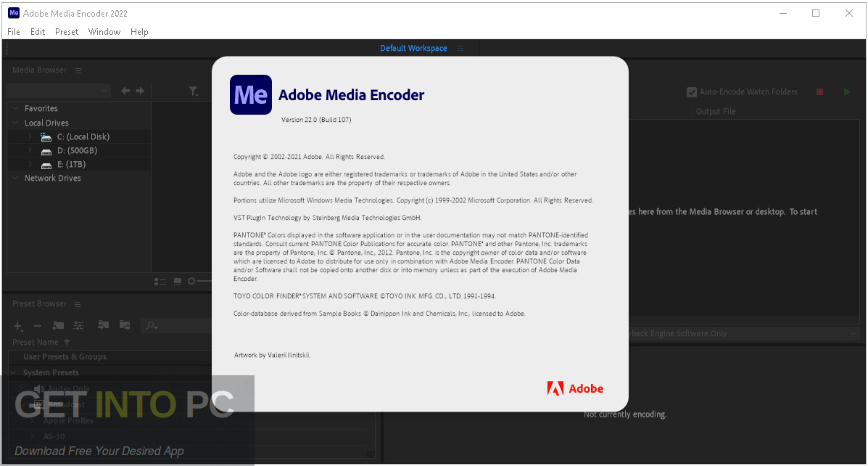Select the E: (1TB) drive icon
Image resolution: width=868 pixels, height=466 pixels.
tap(46, 165)
